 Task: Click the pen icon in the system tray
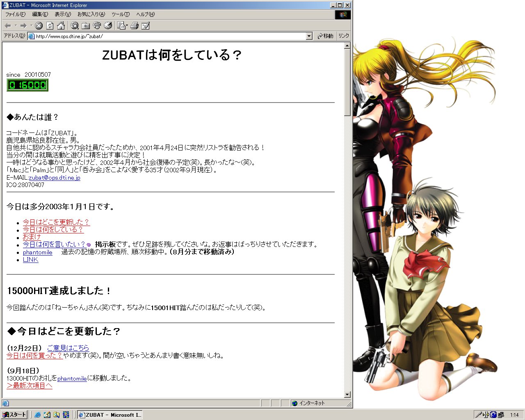pyautogui.click(x=478, y=415)
